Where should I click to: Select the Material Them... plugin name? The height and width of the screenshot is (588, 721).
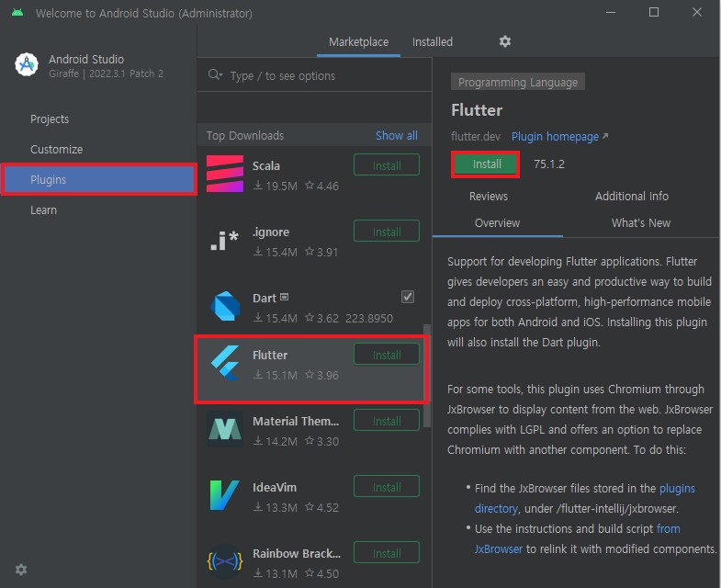295,421
